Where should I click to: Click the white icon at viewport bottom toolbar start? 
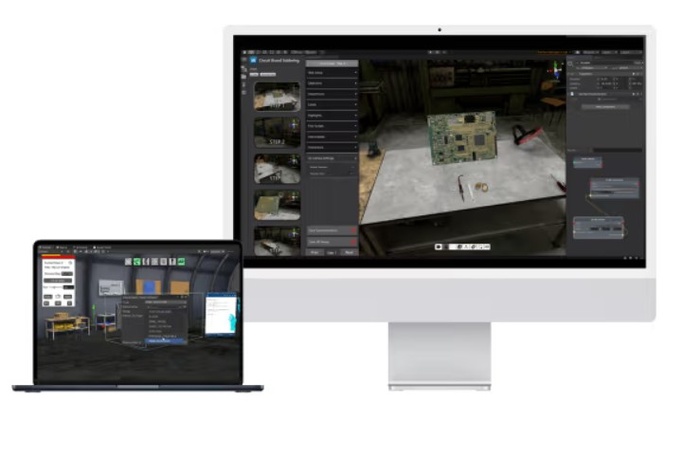[x=438, y=245]
